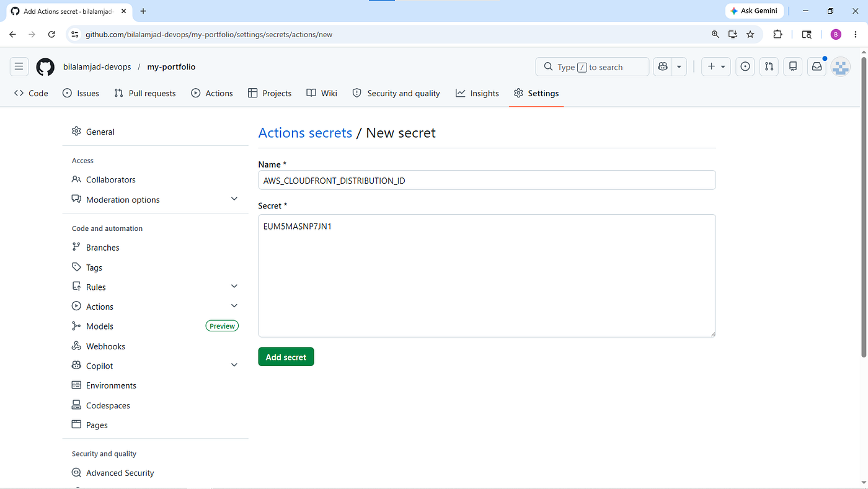Open the dropdown arrow beside the header Copilot icon
Screen dimensions: 868x489
click(x=680, y=67)
